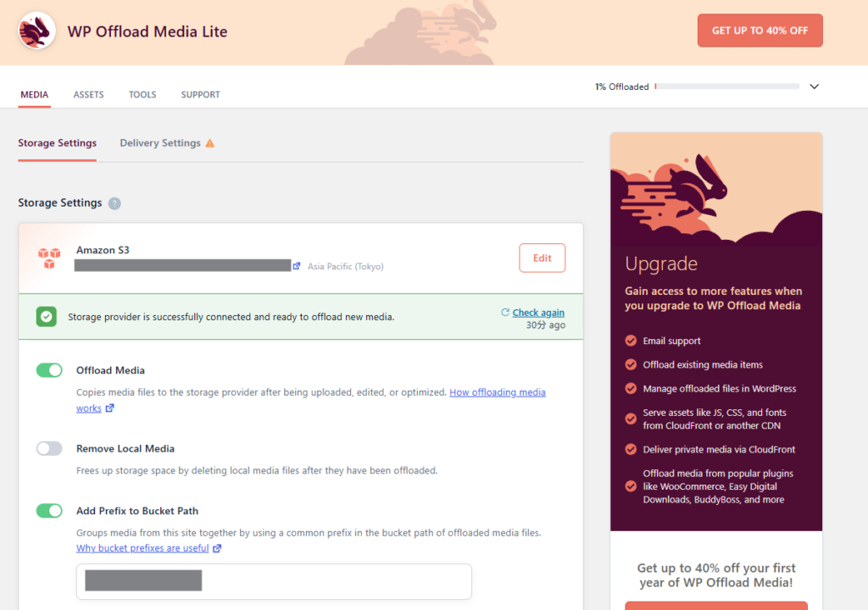Click the 'Asia Pacific (Tokyo)' region text
Screen dimensions: 868x610
pos(346,267)
